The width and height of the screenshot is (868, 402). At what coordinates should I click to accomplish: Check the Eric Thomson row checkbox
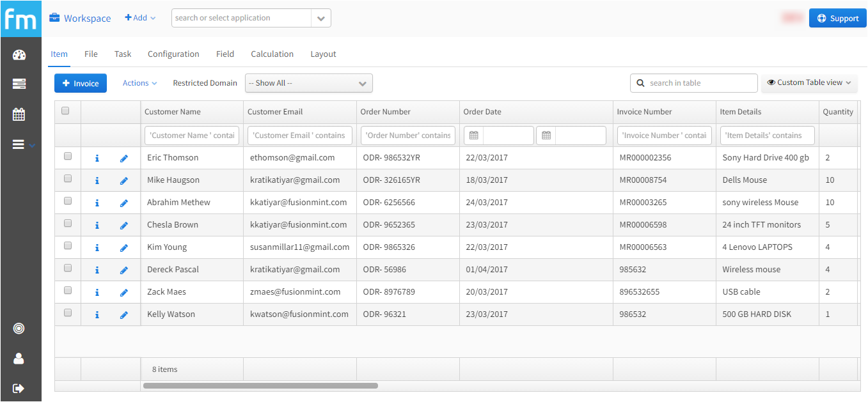tap(68, 157)
